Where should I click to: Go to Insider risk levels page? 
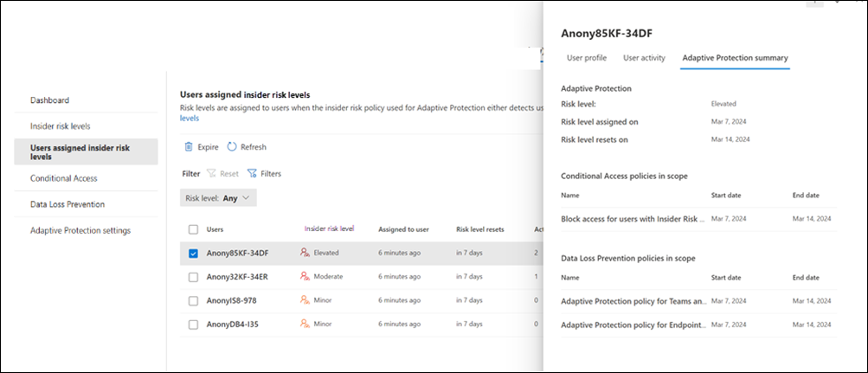tap(60, 126)
